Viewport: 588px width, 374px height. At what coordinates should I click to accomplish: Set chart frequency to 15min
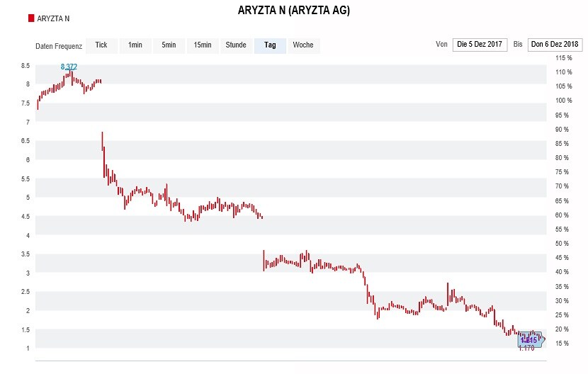pos(203,45)
